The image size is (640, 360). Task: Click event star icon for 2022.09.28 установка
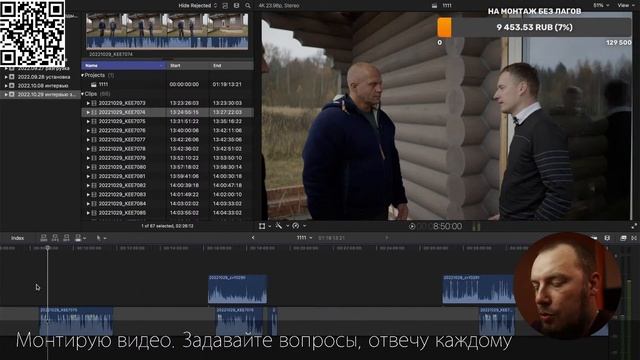[x=12, y=77]
